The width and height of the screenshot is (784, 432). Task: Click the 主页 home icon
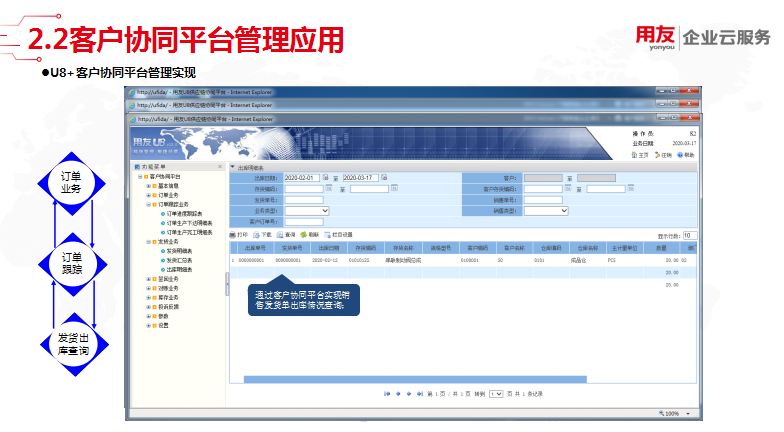click(634, 155)
